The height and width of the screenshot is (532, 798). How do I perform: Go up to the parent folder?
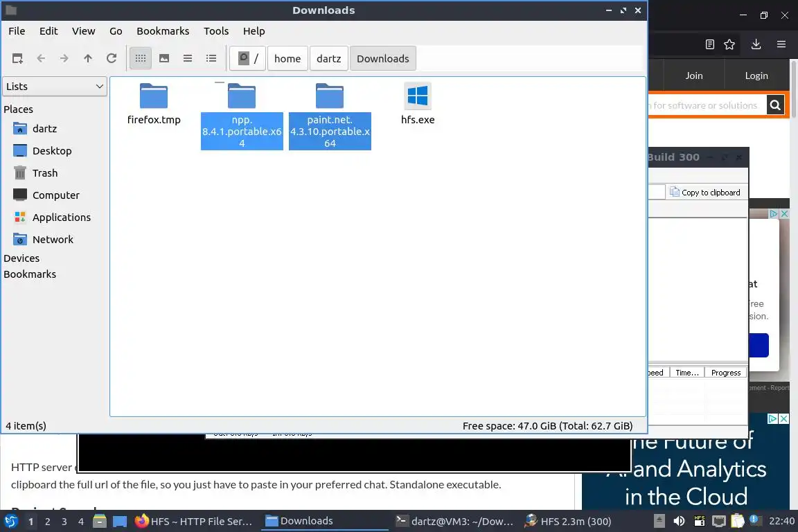[x=88, y=59]
